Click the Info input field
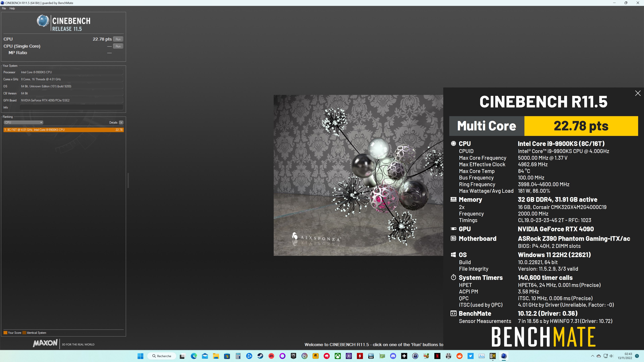 point(71,107)
